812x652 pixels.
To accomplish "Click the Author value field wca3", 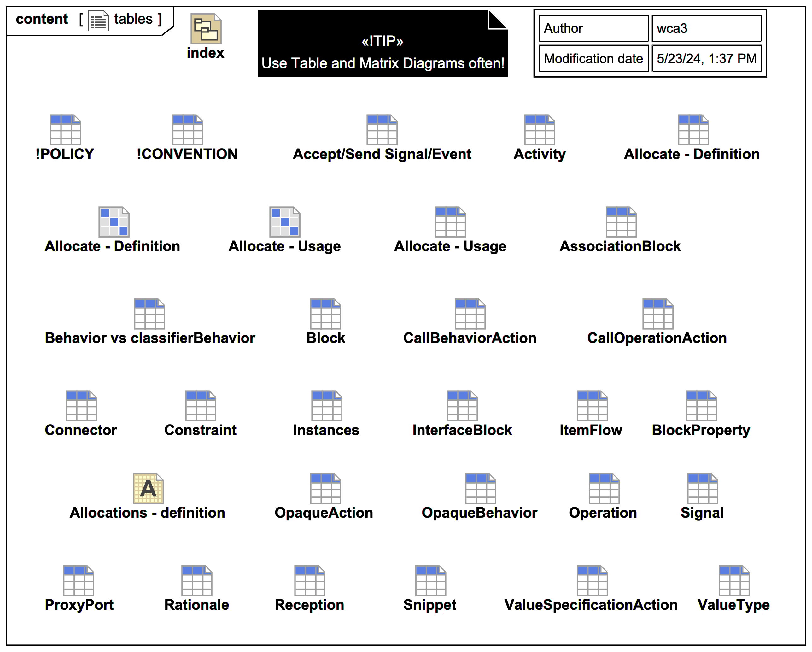I will point(706,28).
